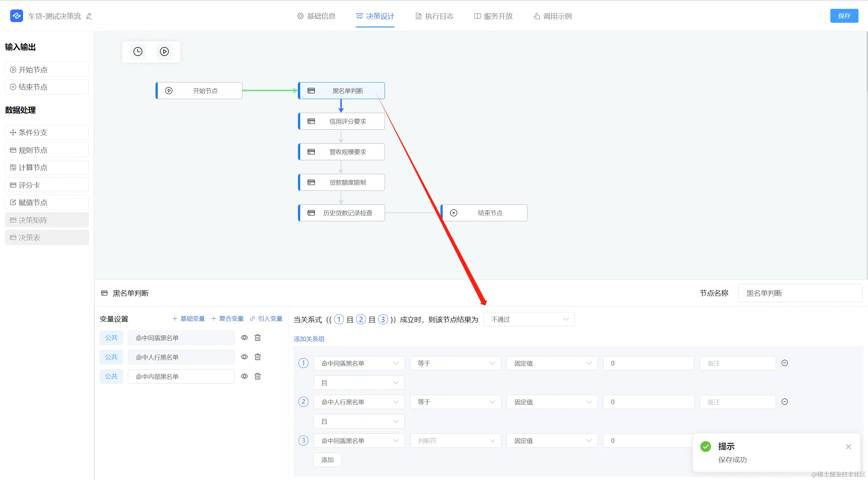Delete the 命中同盾黑名单 variable with trash icon
The image size is (868, 480).
[x=257, y=337]
